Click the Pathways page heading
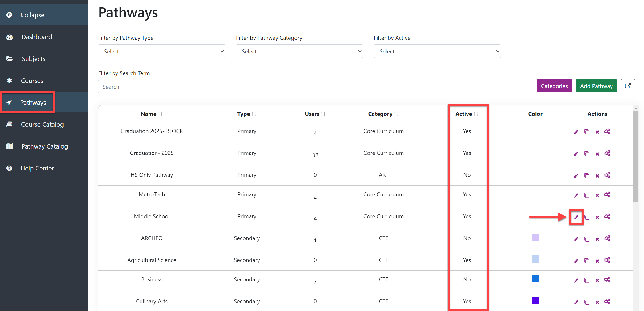The width and height of the screenshot is (644, 311). click(128, 12)
